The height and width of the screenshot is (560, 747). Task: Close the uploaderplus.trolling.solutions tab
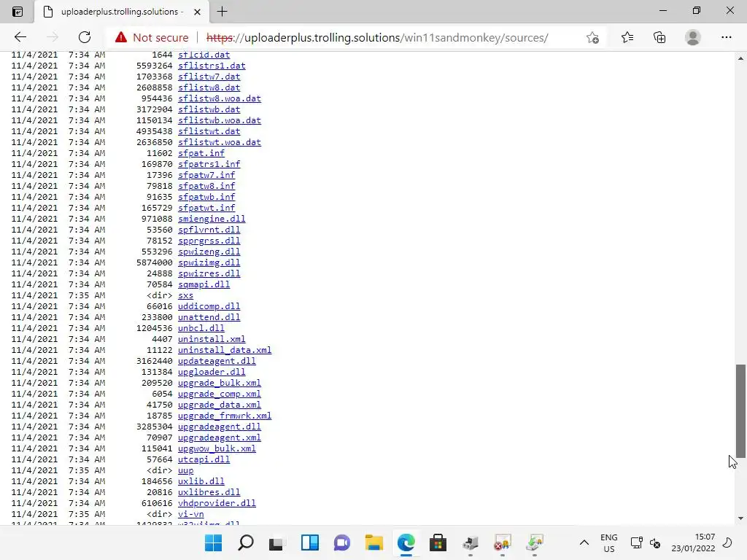coord(197,12)
